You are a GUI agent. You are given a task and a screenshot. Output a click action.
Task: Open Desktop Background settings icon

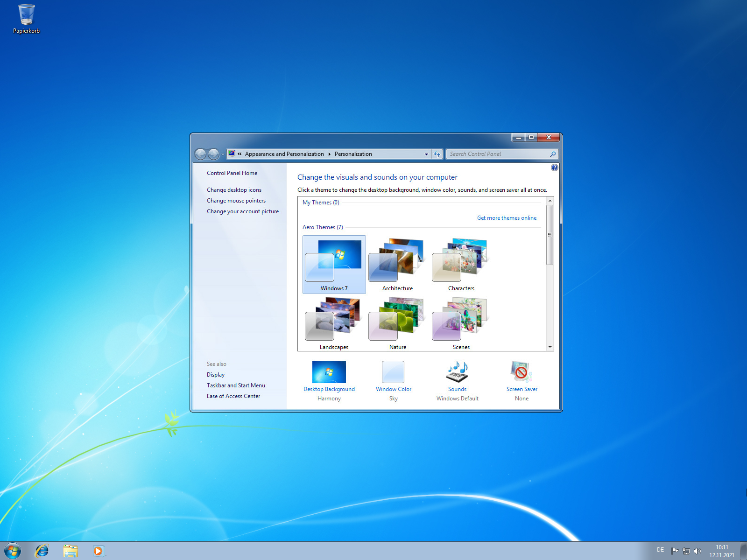[329, 372]
